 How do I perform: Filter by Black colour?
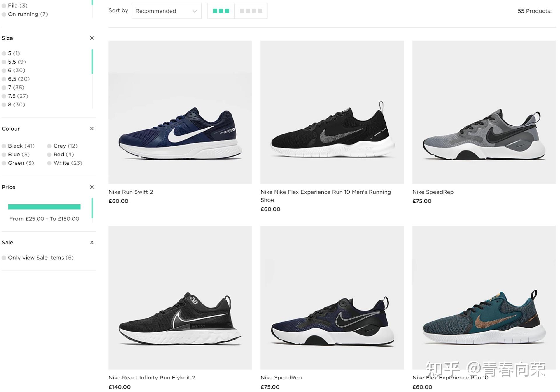18,146
